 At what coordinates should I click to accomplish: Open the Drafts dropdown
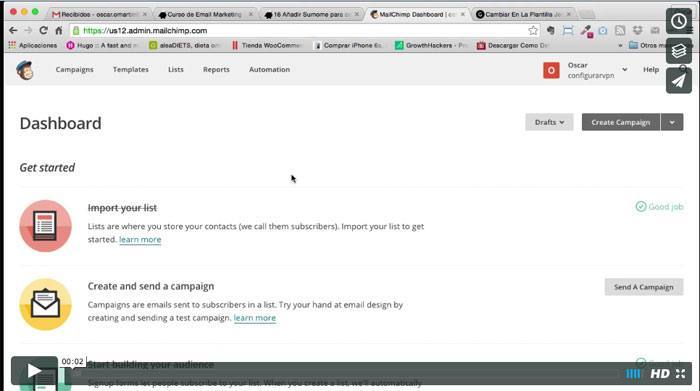click(x=549, y=122)
